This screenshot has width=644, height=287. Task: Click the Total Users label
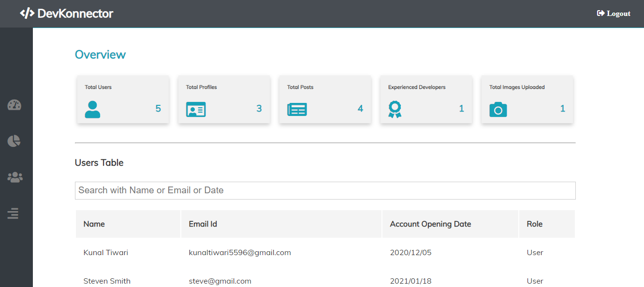click(98, 87)
